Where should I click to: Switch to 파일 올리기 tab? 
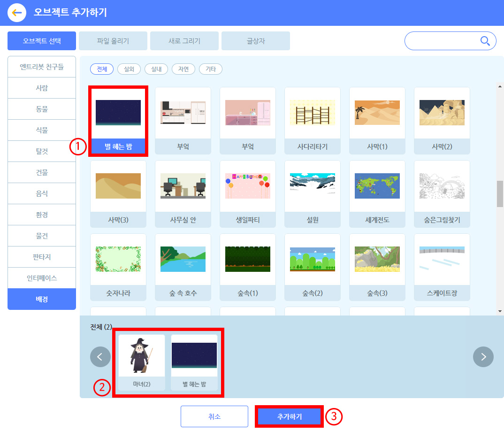[x=113, y=41]
